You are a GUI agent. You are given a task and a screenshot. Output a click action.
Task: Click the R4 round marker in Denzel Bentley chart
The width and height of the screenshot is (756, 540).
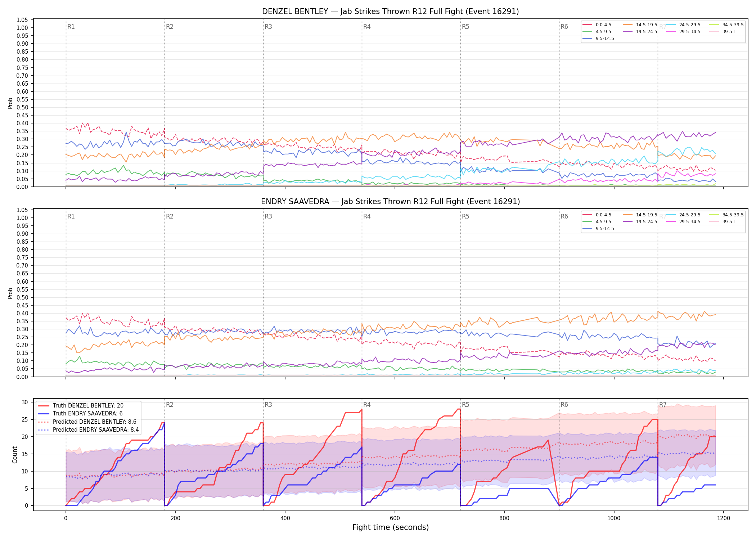pyautogui.click(x=367, y=27)
